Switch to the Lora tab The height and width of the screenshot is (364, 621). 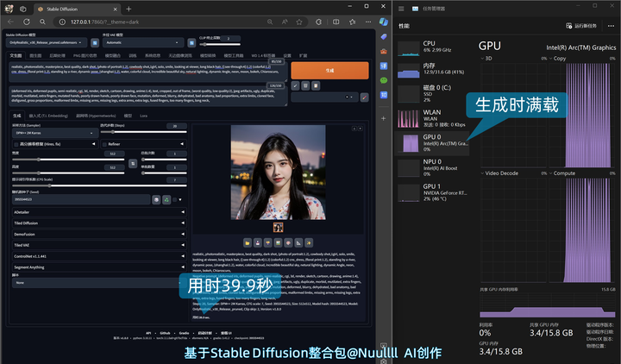143,114
